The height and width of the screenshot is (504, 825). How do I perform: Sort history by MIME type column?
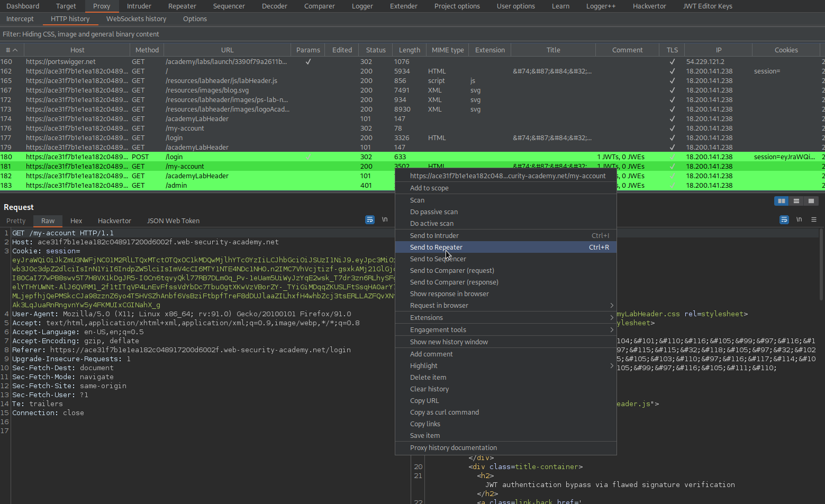(x=448, y=50)
